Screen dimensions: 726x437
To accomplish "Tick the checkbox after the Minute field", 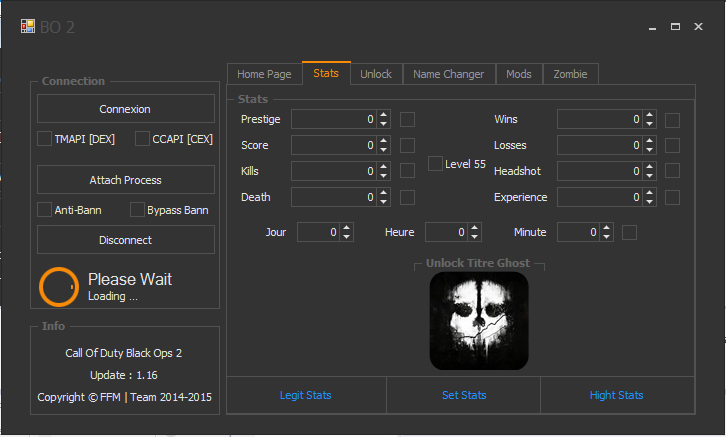I will tap(629, 232).
